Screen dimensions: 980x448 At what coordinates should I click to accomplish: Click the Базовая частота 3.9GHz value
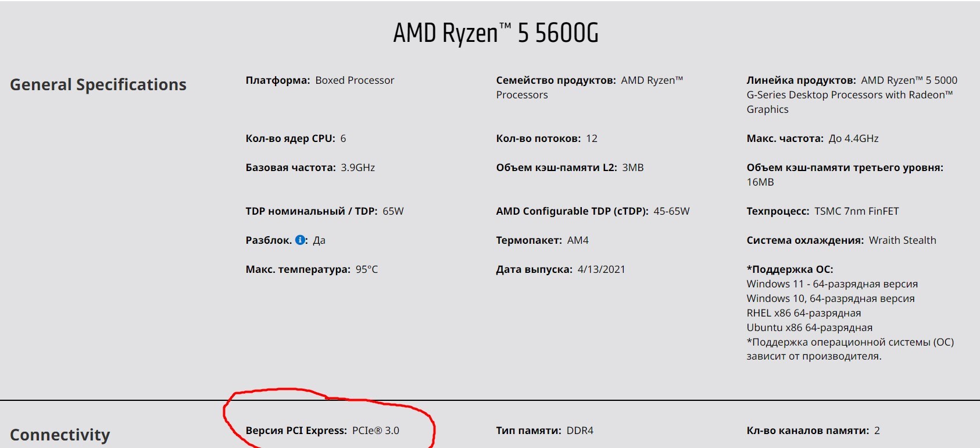click(x=357, y=168)
